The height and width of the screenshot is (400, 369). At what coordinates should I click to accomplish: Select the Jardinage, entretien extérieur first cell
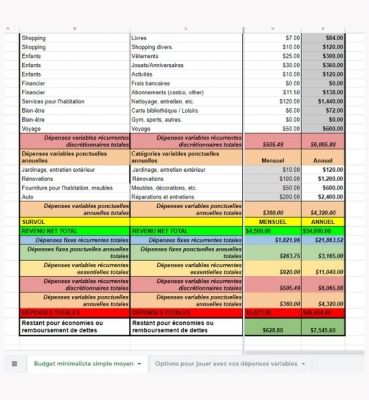[x=74, y=170]
